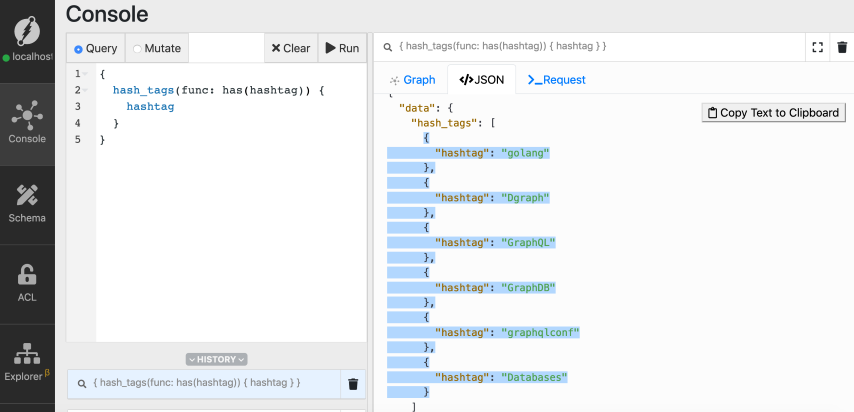854x412 pixels.
Task: Fold the hash_tags block at line 2
Action: click(x=86, y=91)
